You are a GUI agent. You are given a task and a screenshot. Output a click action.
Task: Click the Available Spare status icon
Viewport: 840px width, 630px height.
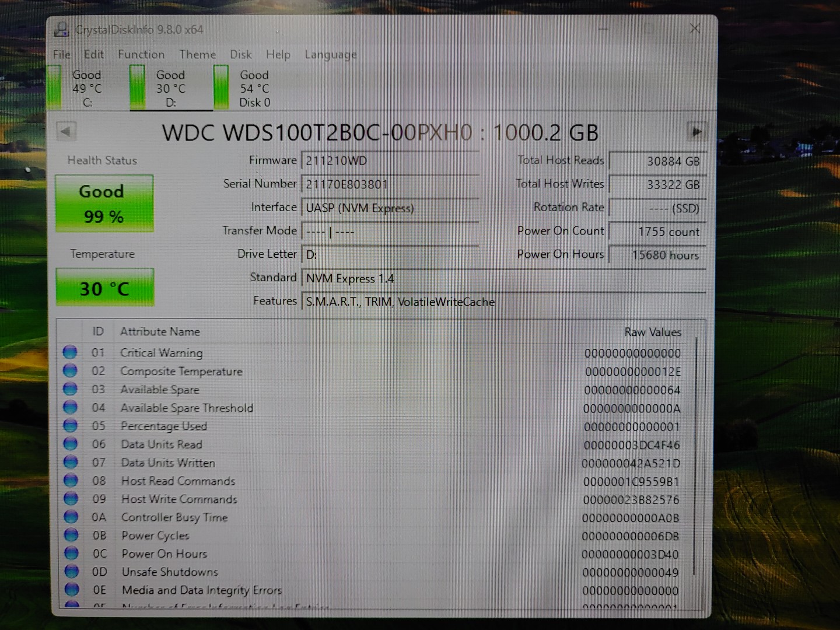pos(70,388)
